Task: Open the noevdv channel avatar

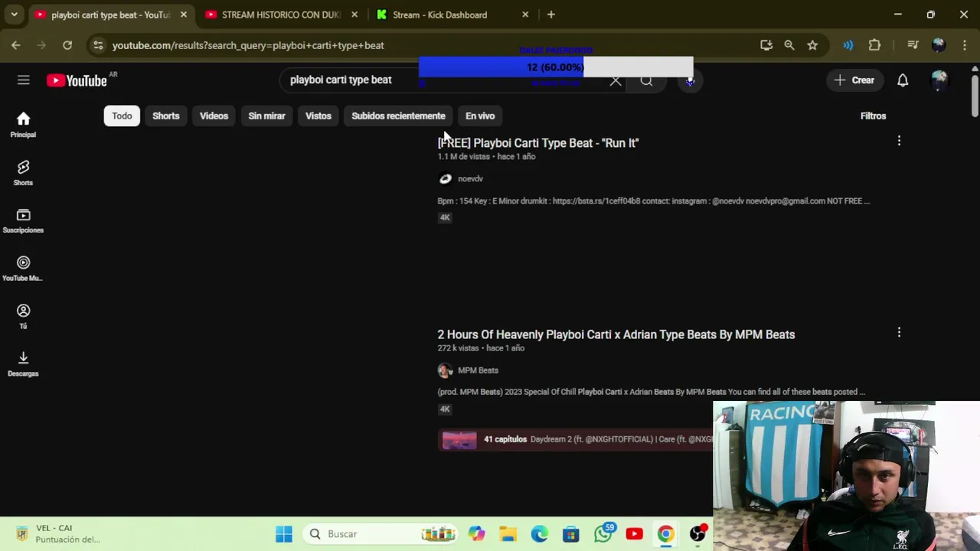Action: [445, 178]
